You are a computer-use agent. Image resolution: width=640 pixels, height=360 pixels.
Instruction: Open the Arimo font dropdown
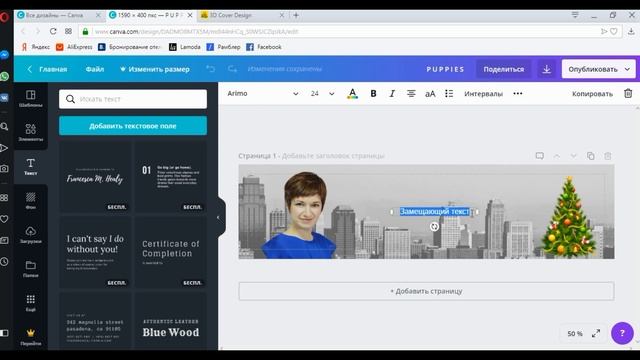(x=263, y=93)
